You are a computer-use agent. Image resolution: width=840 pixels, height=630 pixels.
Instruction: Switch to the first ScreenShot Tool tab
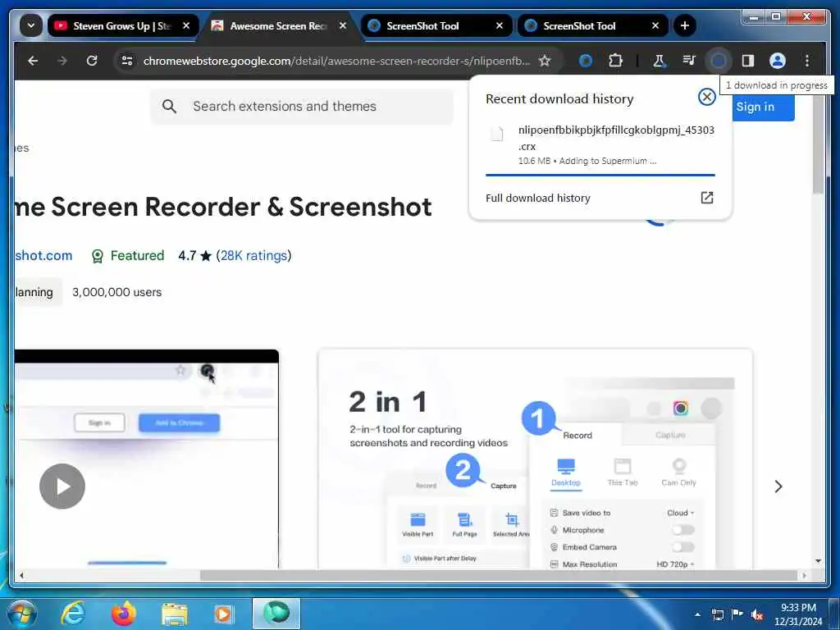435,25
